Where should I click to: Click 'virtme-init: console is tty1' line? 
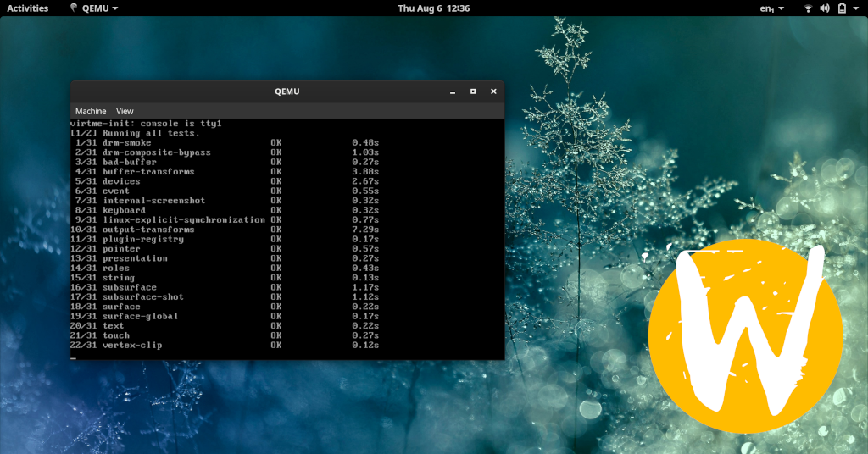146,124
